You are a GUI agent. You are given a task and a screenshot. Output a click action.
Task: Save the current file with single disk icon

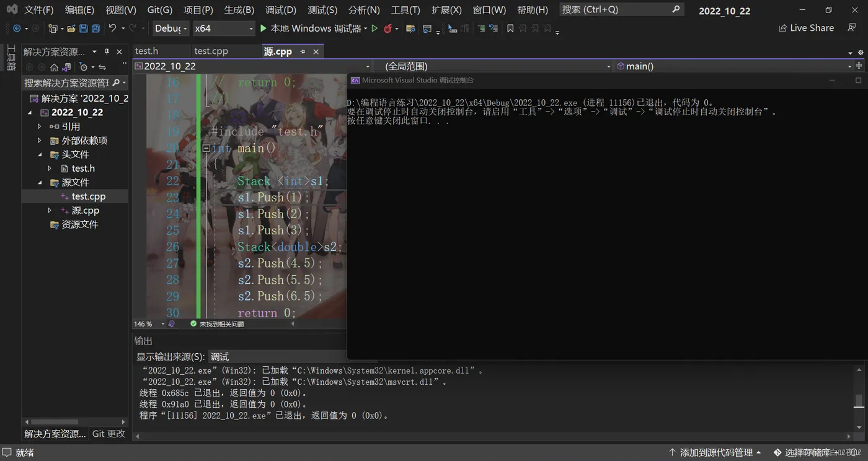pos(84,29)
